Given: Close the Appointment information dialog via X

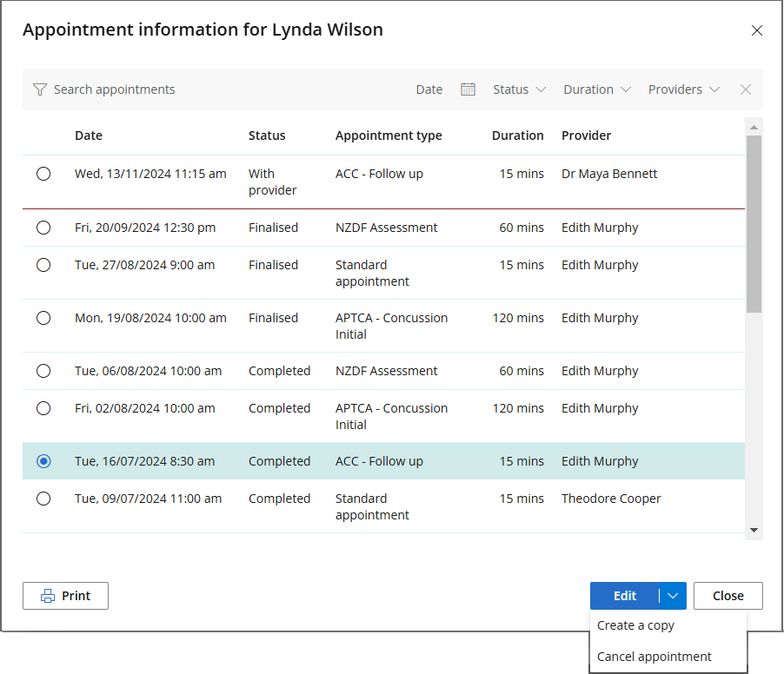Looking at the screenshot, I should pos(756,30).
